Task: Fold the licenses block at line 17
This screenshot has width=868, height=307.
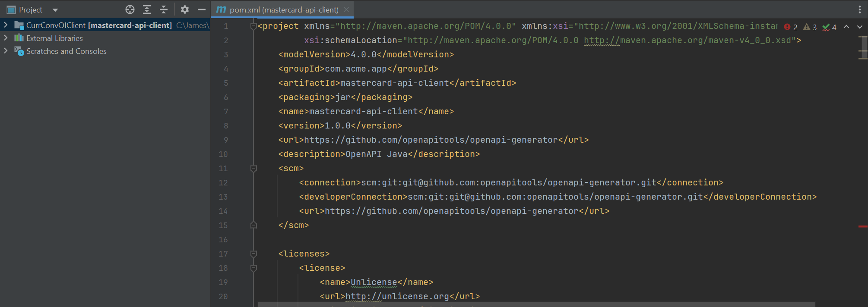Action: tap(253, 254)
